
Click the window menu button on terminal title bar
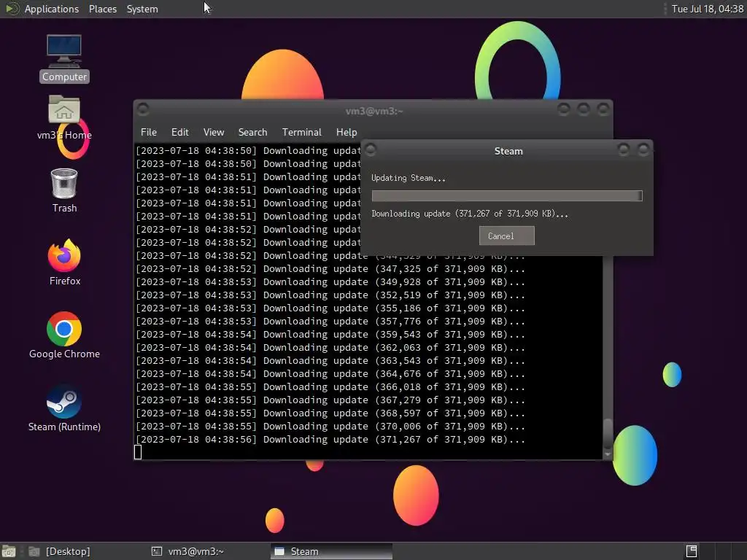point(143,110)
